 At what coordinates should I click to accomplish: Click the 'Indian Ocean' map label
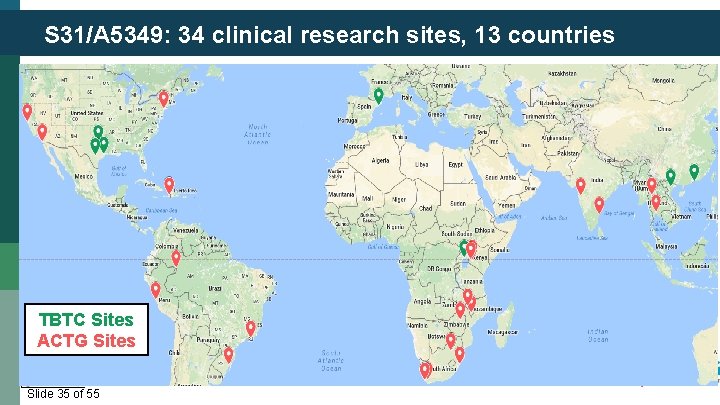598,336
